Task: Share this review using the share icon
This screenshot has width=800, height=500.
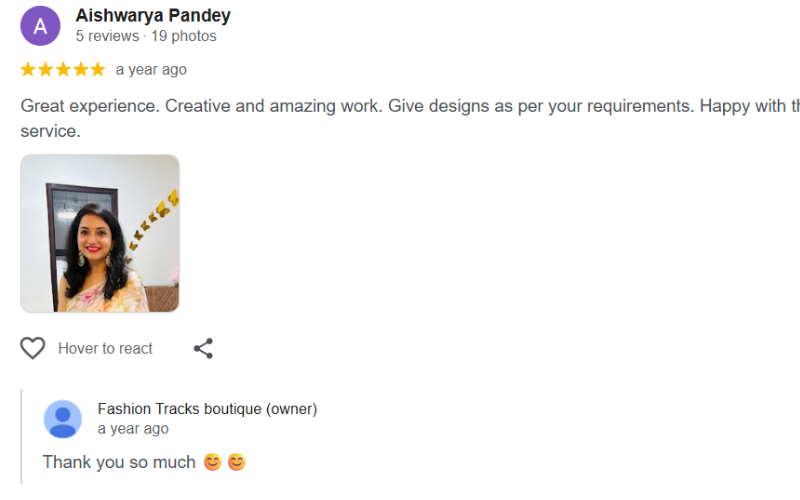Action: point(203,348)
